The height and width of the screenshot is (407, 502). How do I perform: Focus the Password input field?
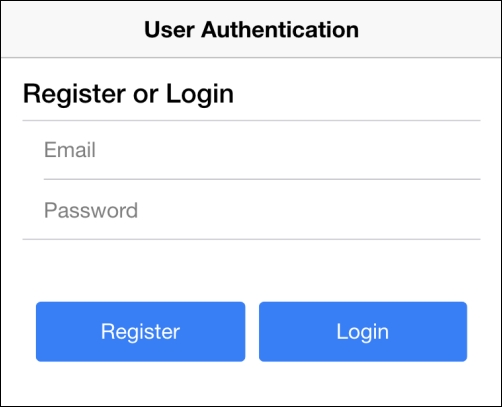pos(262,210)
